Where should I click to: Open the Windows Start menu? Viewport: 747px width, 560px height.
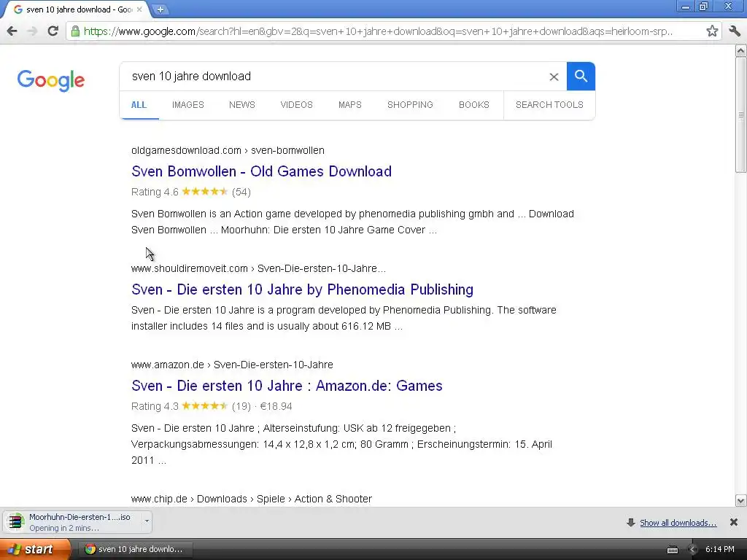coord(34,549)
